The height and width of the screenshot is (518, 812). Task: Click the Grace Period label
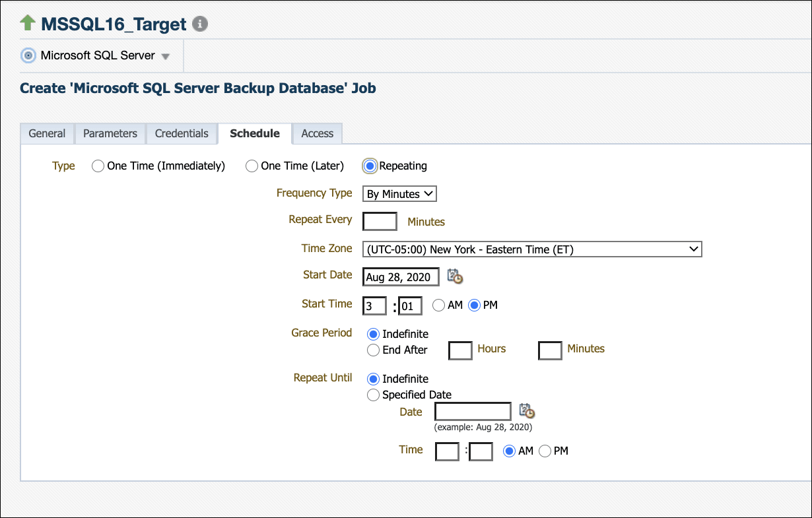321,333
